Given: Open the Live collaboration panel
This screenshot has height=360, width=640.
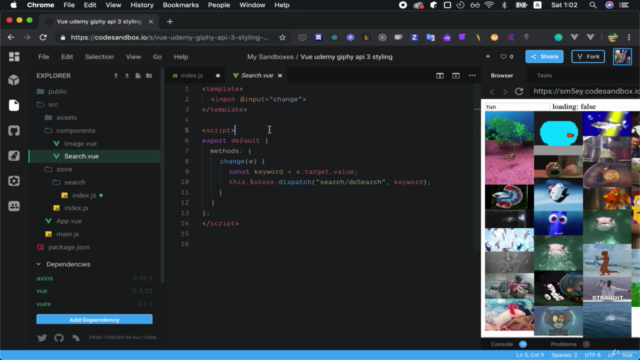Looking at the screenshot, I should tap(14, 206).
